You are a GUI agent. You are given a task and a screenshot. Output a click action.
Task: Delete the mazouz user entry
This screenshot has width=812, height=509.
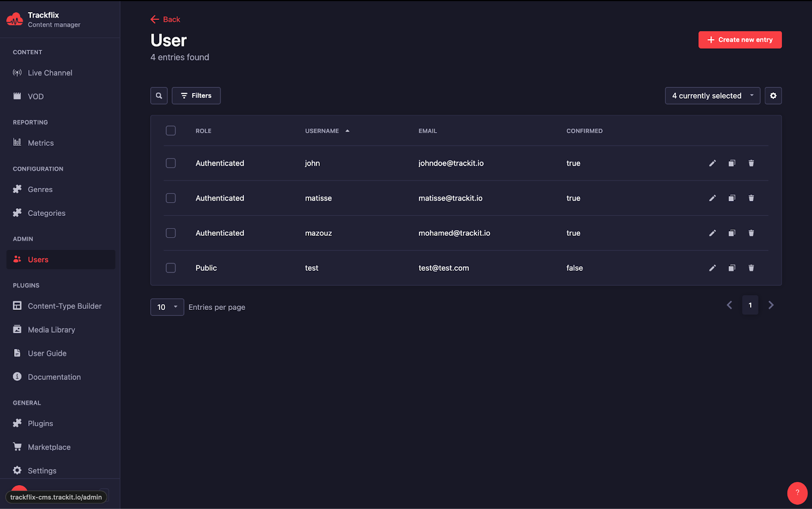(x=751, y=233)
